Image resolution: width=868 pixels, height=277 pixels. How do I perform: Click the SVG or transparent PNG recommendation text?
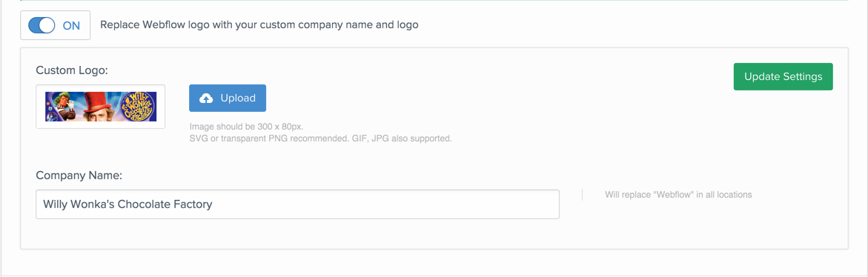coord(320,138)
